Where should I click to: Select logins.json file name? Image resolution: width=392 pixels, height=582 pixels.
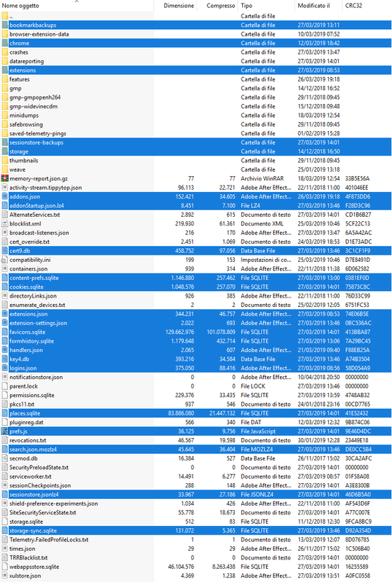coord(23,368)
